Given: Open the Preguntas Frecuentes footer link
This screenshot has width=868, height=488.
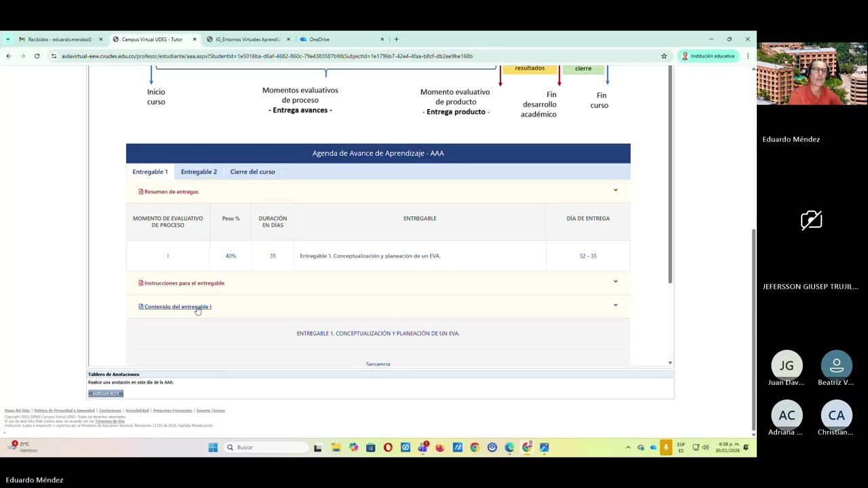Looking at the screenshot, I should click(172, 411).
